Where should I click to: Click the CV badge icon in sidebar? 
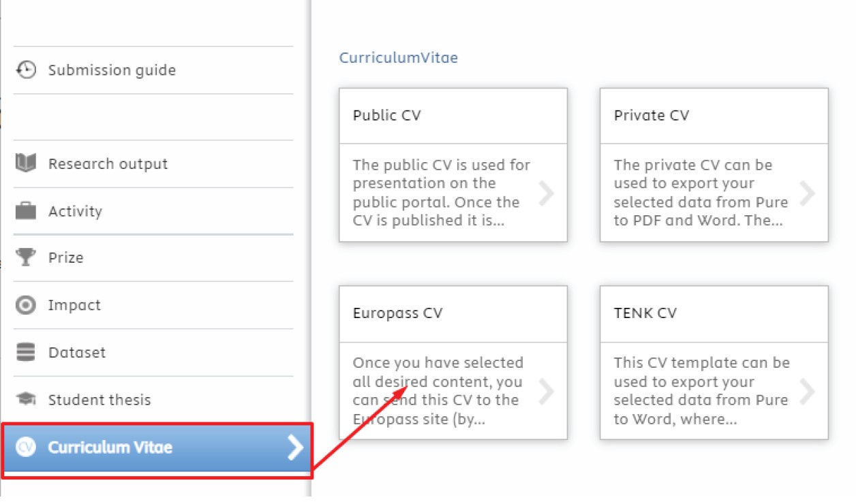coord(26,447)
